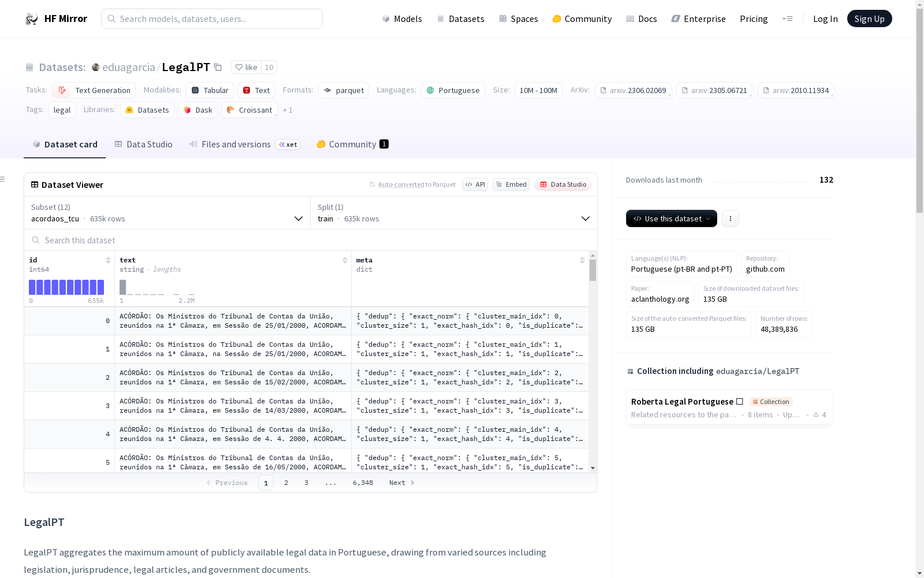Click the Auto-converted link

click(401, 184)
